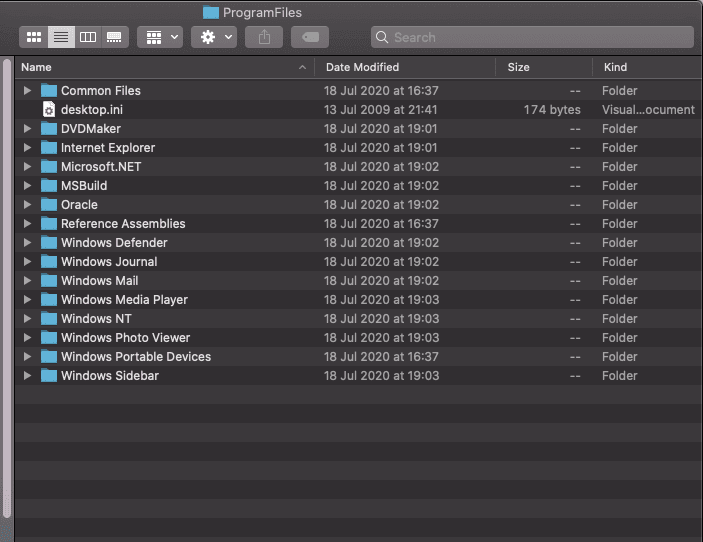Expand the MSBuild folder
Viewport: 703px width, 542px height.
27,186
